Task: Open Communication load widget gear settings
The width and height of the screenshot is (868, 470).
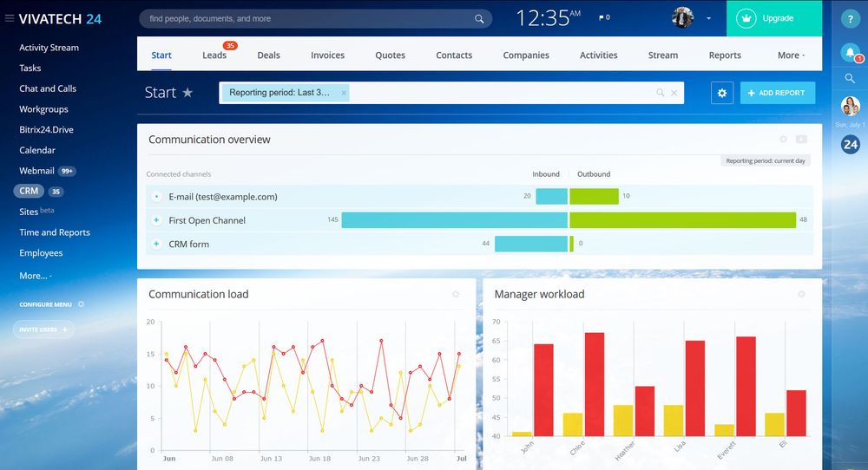Action: tap(456, 295)
